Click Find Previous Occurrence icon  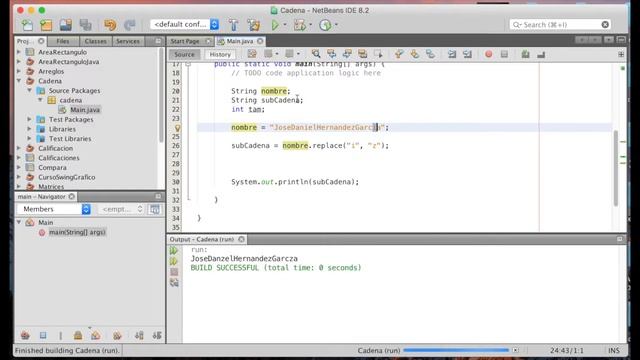(x=331, y=54)
